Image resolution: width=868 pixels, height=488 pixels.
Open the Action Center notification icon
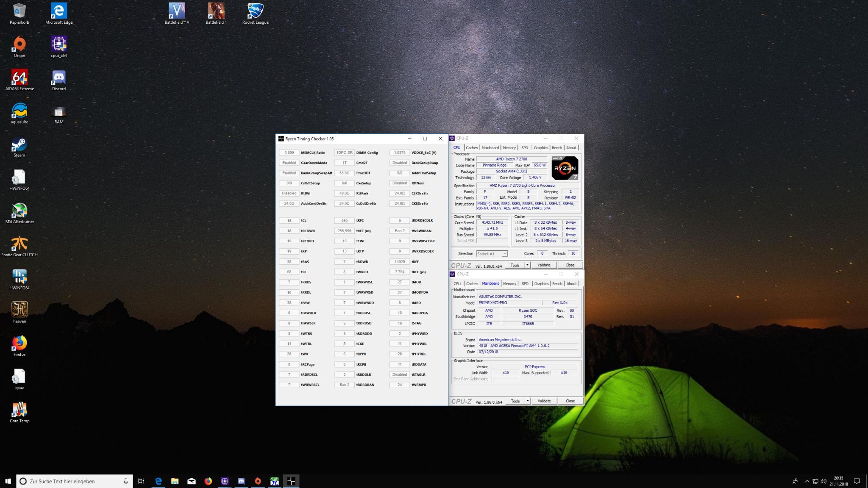[x=857, y=481]
